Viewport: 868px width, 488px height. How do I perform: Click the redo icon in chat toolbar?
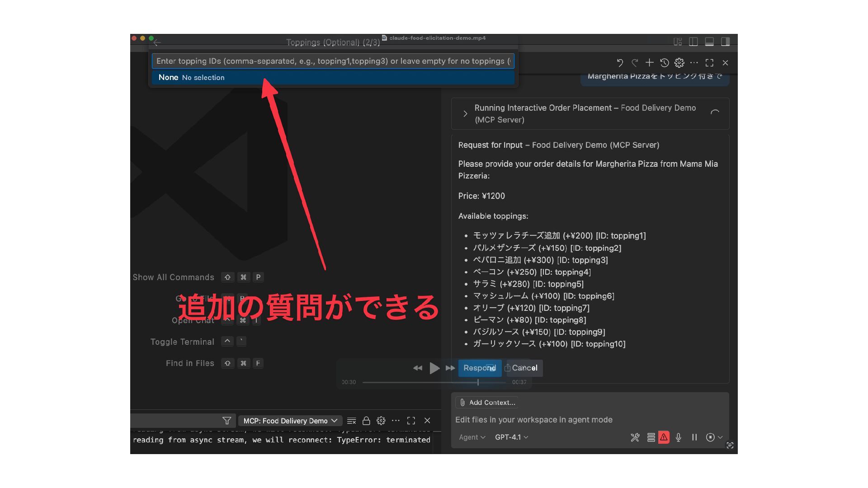point(635,63)
